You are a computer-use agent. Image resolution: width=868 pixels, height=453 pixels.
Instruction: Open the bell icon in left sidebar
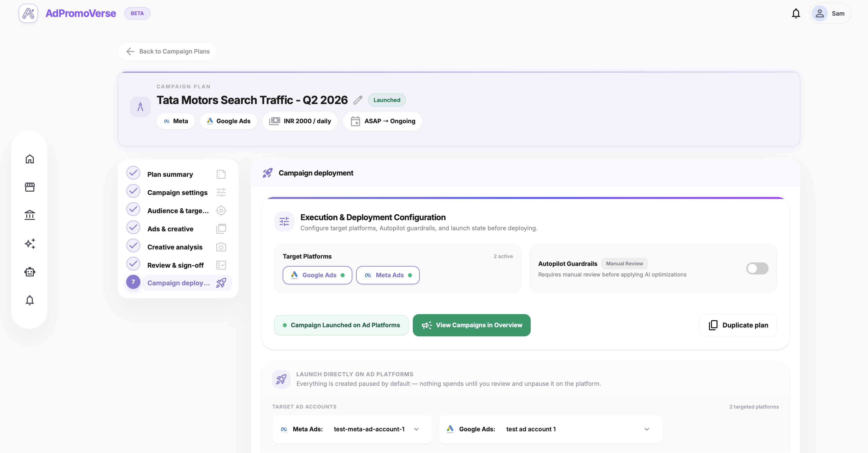tap(30, 300)
